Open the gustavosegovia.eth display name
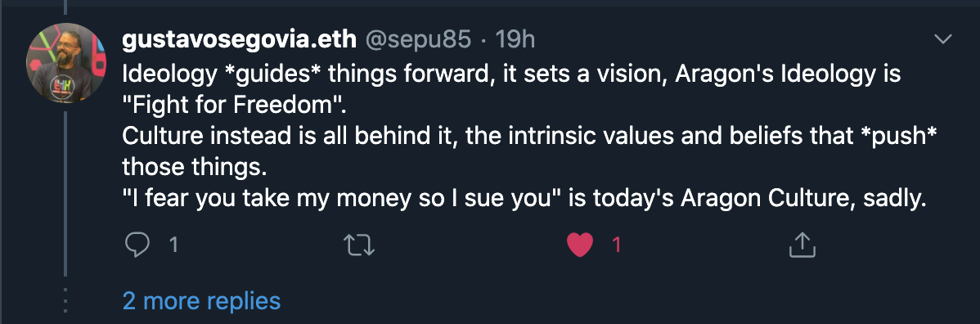980x324 pixels. (240, 40)
